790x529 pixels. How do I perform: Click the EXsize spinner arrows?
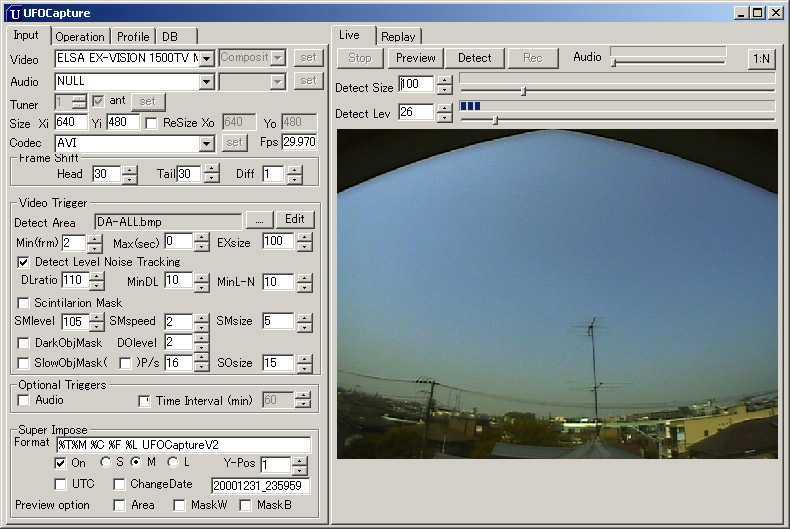point(305,242)
